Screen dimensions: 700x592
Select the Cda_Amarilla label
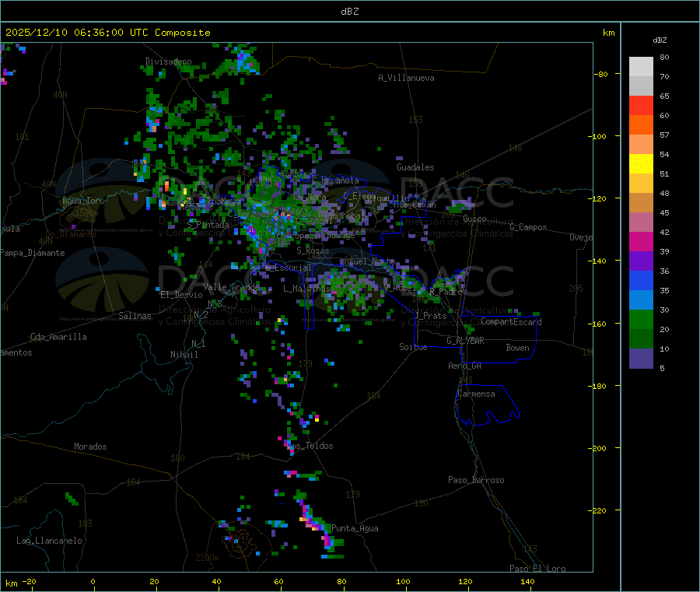pyautogui.click(x=58, y=337)
